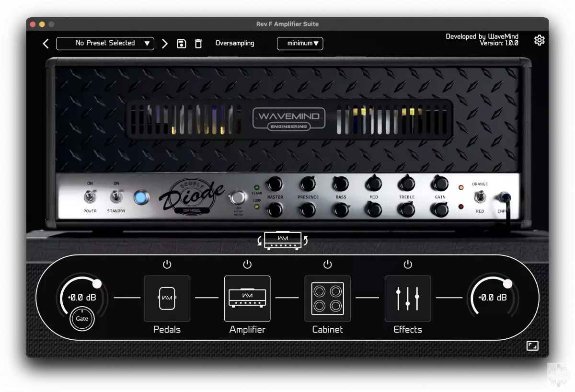This screenshot has width=575, height=392.
Task: Close the window with red button
Action: [x=33, y=24]
